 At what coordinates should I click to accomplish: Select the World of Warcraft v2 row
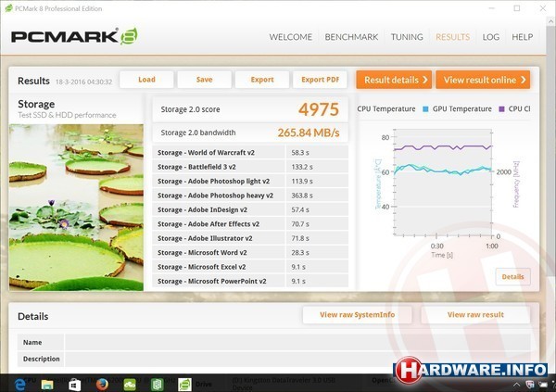pos(250,153)
